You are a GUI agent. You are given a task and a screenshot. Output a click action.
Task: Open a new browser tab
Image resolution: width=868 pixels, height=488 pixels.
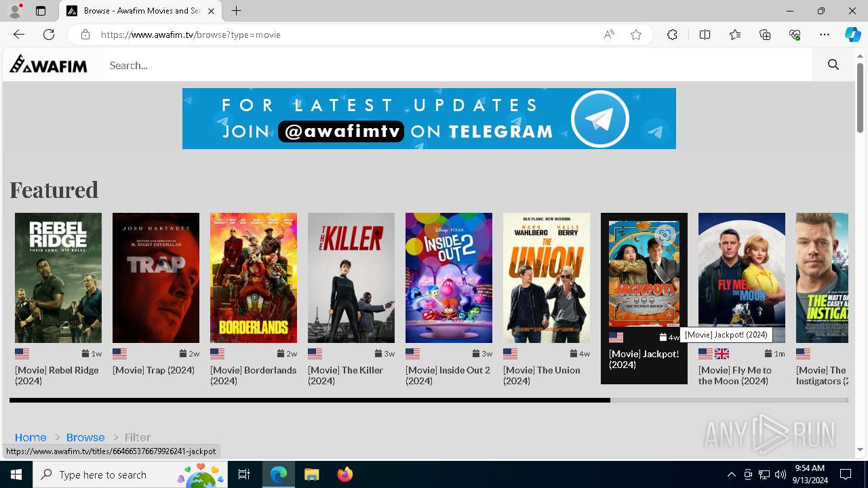click(x=236, y=11)
